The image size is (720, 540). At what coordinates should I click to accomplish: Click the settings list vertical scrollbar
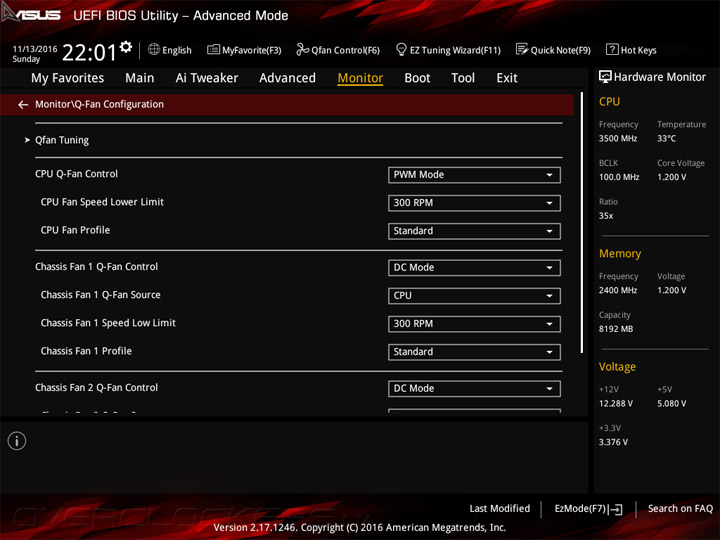pyautogui.click(x=582, y=223)
